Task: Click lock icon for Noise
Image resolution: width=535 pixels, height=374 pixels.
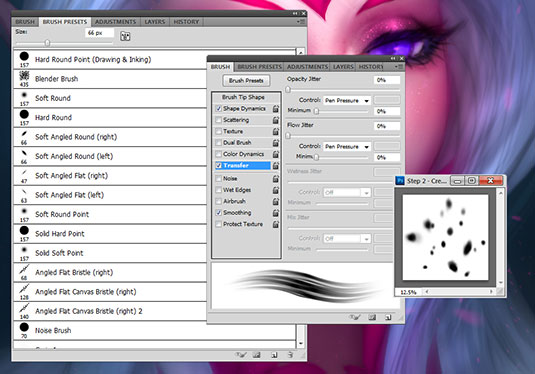Action: click(276, 178)
